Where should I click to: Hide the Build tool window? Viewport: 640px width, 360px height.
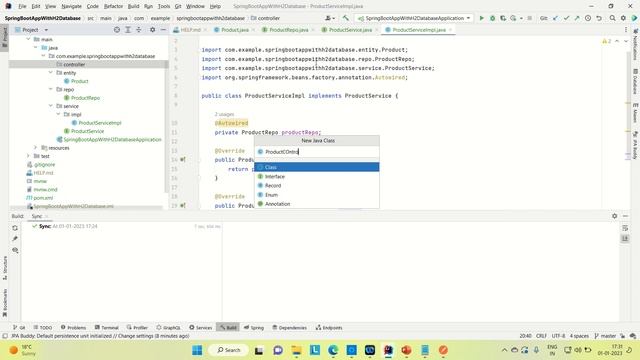[626, 216]
